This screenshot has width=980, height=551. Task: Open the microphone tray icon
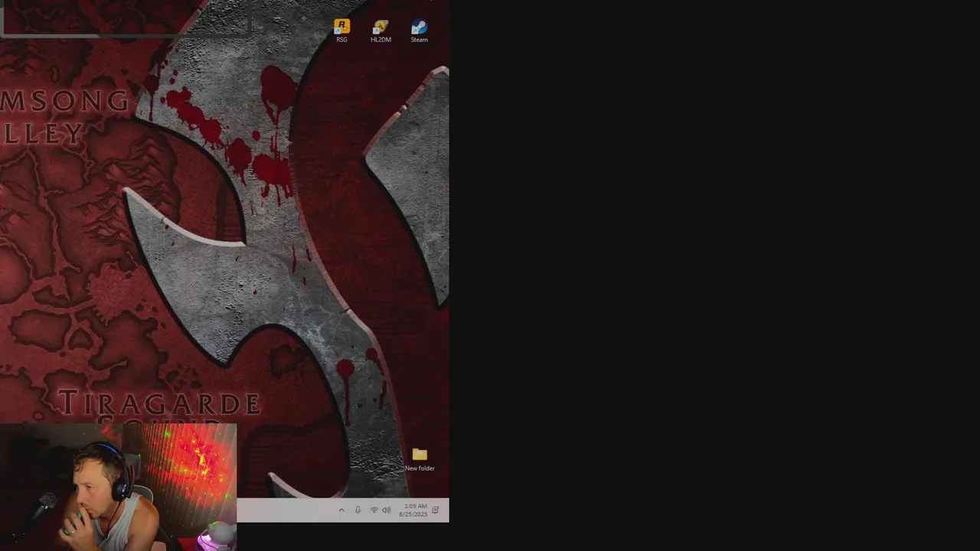pyautogui.click(x=358, y=510)
